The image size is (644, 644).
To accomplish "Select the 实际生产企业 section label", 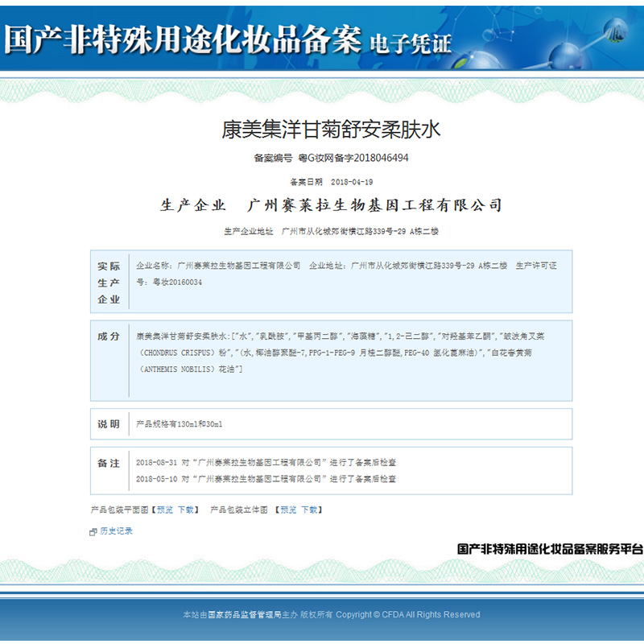I will [109, 283].
